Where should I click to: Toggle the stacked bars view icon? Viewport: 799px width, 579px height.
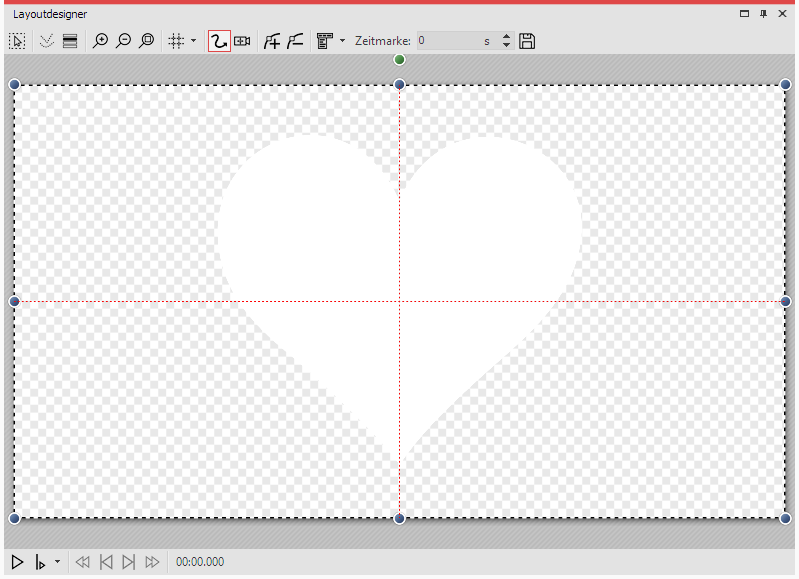(x=69, y=41)
